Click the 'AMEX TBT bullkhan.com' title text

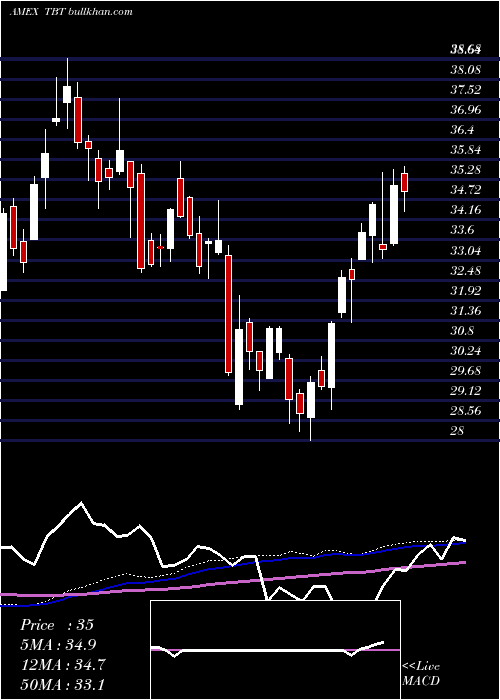pos(71,12)
